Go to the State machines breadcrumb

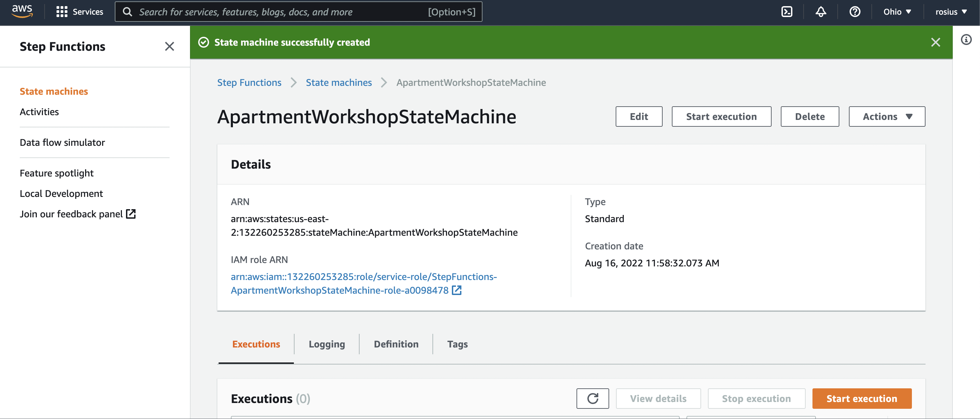(x=338, y=82)
